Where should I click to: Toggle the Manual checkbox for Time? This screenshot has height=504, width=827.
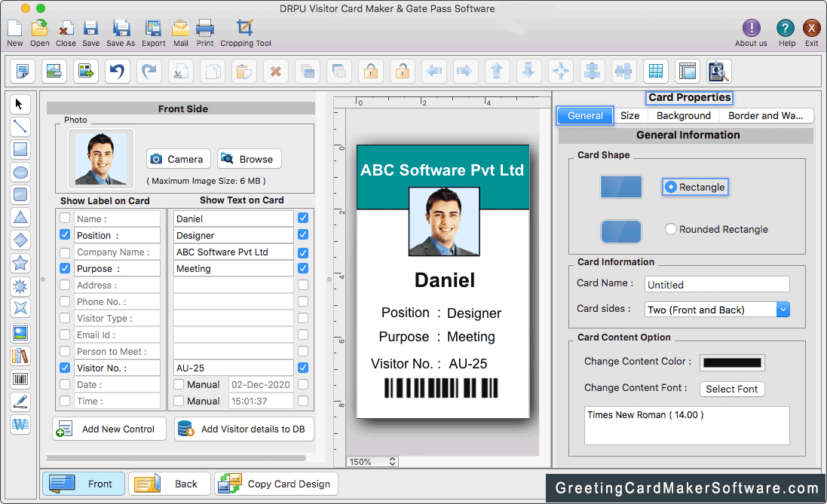(x=179, y=401)
